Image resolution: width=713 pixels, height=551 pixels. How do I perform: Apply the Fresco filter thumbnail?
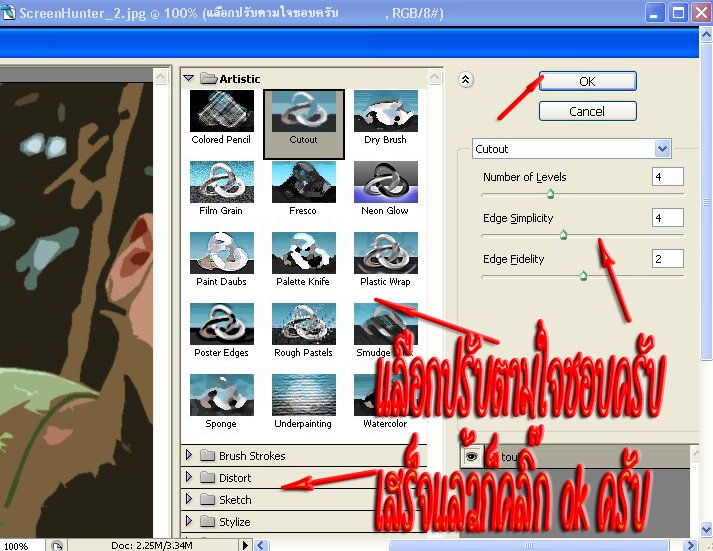point(304,182)
